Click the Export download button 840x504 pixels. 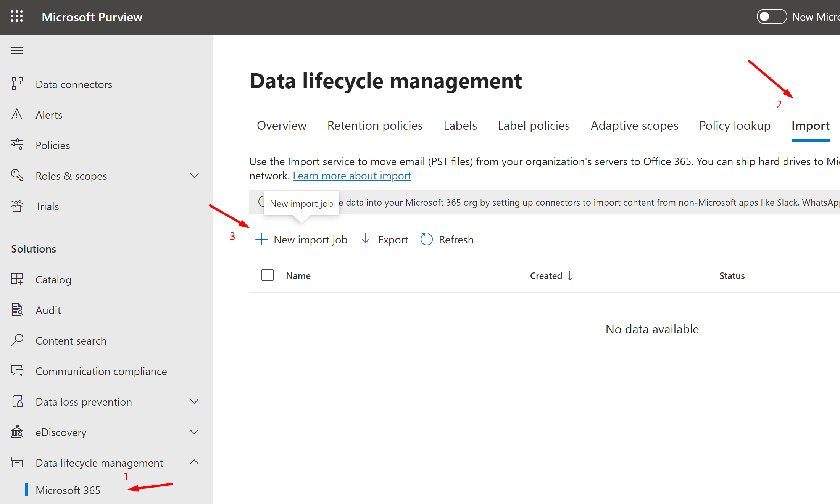[x=384, y=240]
